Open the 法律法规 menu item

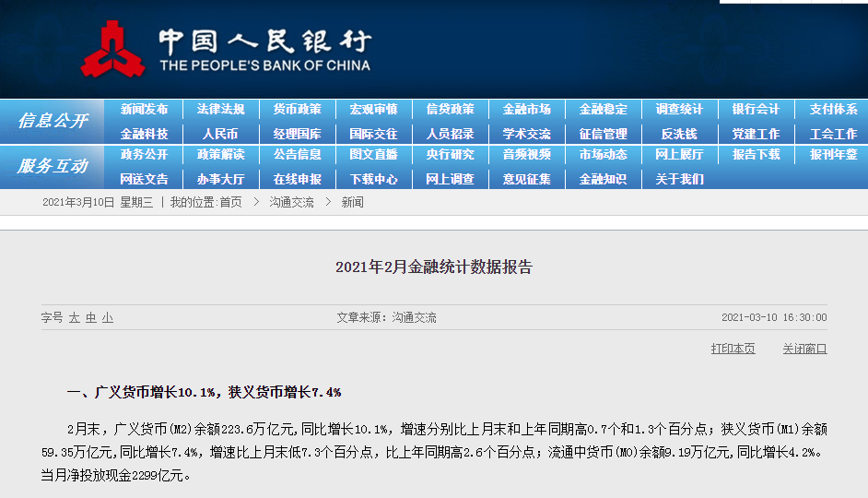(x=220, y=109)
